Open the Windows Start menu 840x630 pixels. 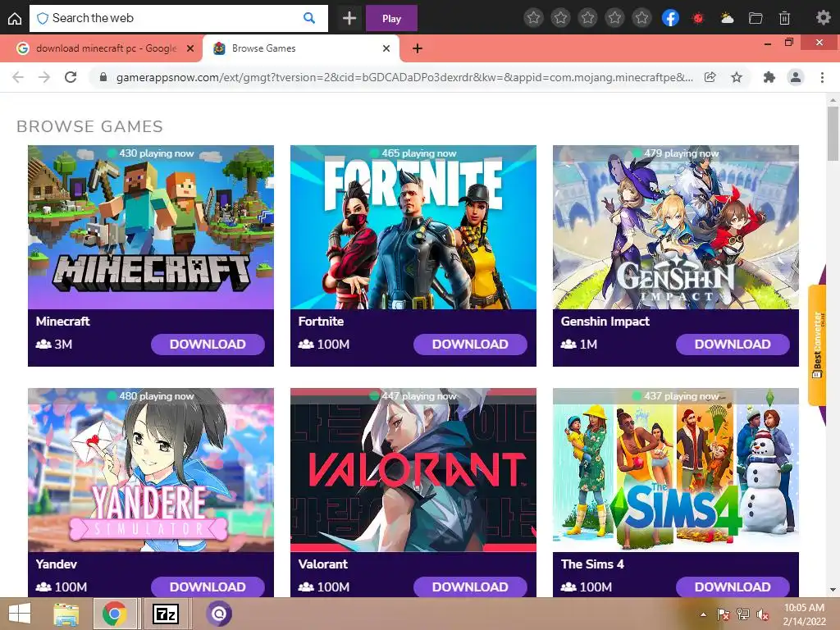20,614
